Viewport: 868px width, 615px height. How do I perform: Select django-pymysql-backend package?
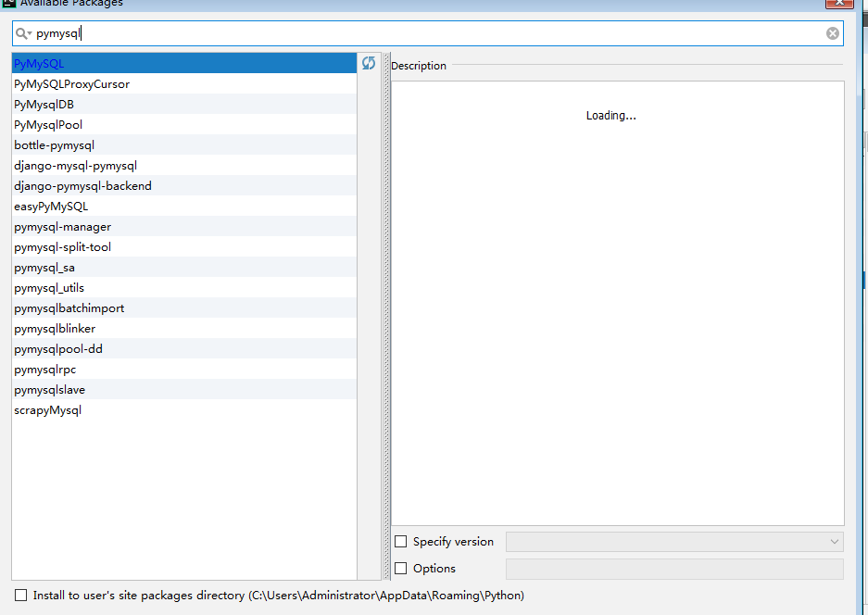coord(184,185)
